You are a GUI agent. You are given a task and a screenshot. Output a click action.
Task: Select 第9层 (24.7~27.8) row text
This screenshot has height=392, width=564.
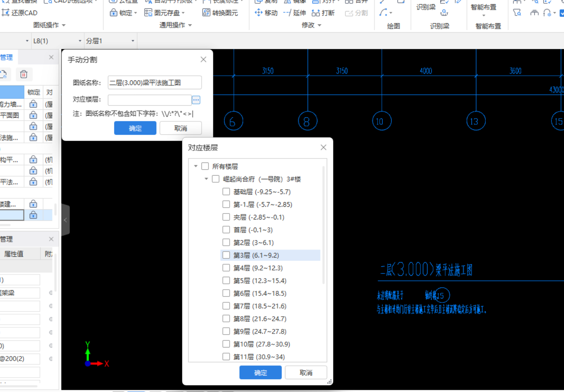point(260,331)
